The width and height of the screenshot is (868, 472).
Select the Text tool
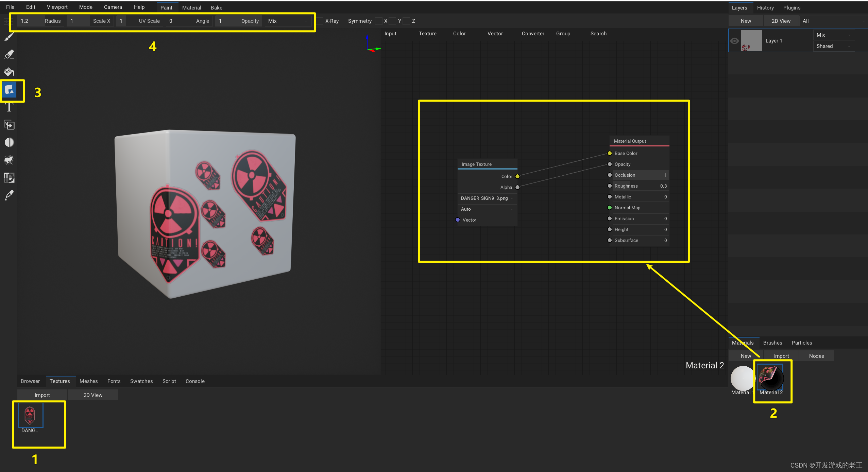point(9,107)
